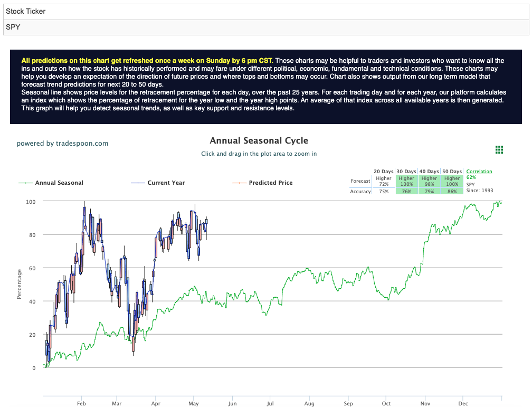Screen dimensions: 532x407
Task: Click the green line legend marker
Action: pyautogui.click(x=25, y=183)
